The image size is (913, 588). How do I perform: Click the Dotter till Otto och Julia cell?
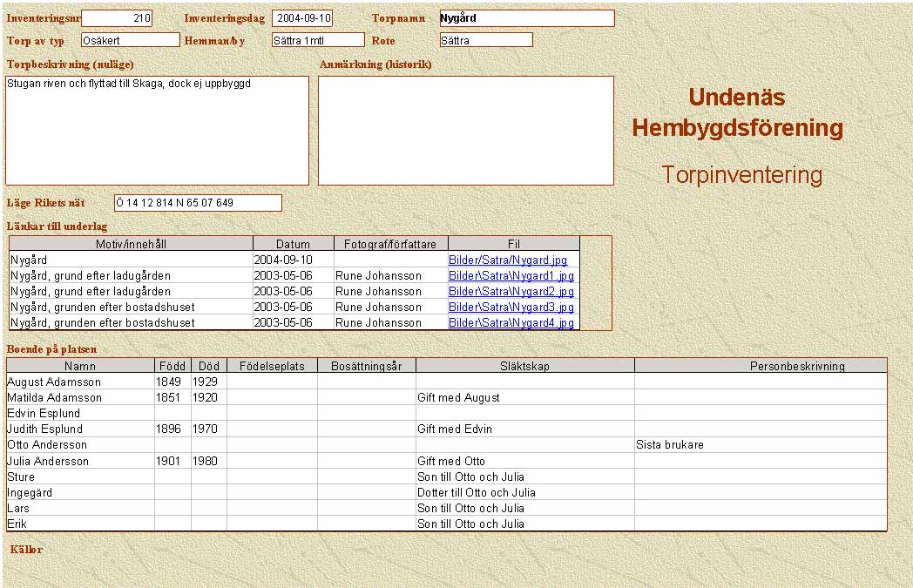524,492
